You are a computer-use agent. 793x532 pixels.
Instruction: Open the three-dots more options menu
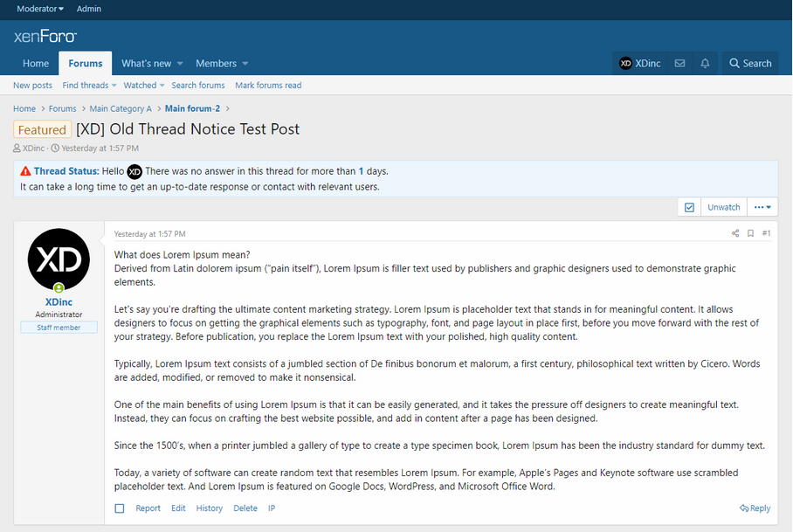(762, 207)
